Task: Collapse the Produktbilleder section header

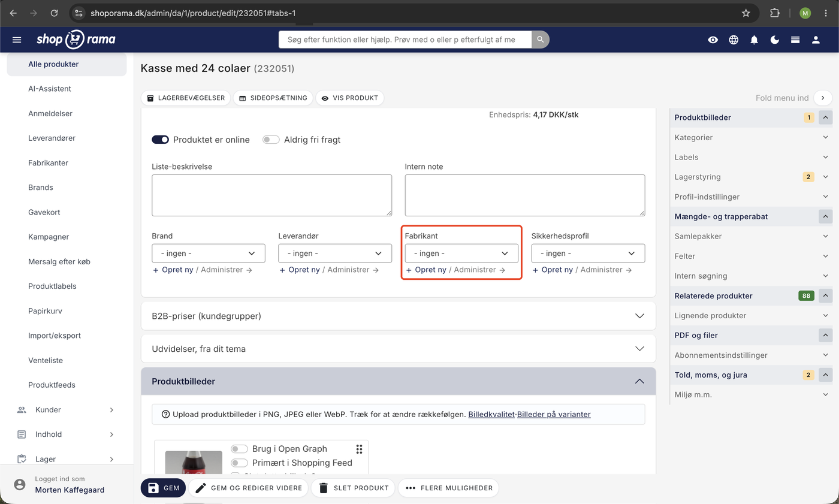Action: [x=399, y=381]
